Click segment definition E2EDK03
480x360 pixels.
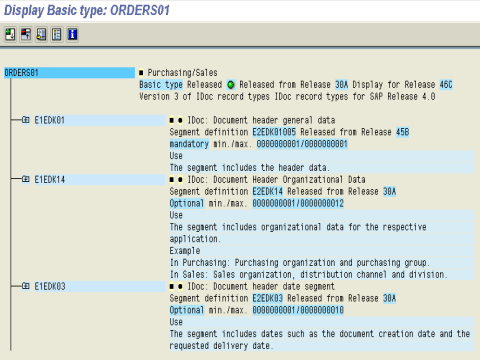coord(267,298)
